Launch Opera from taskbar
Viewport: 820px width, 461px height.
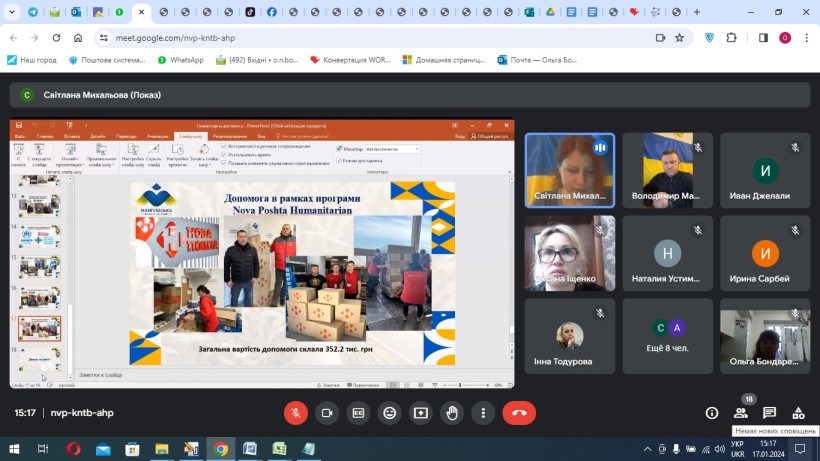[74, 449]
